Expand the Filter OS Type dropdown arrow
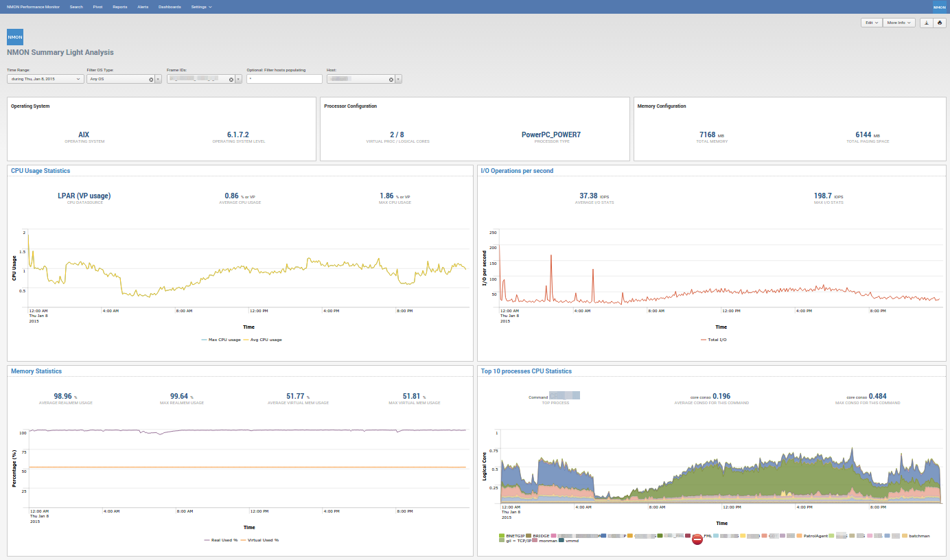950x560 pixels. (x=159, y=79)
